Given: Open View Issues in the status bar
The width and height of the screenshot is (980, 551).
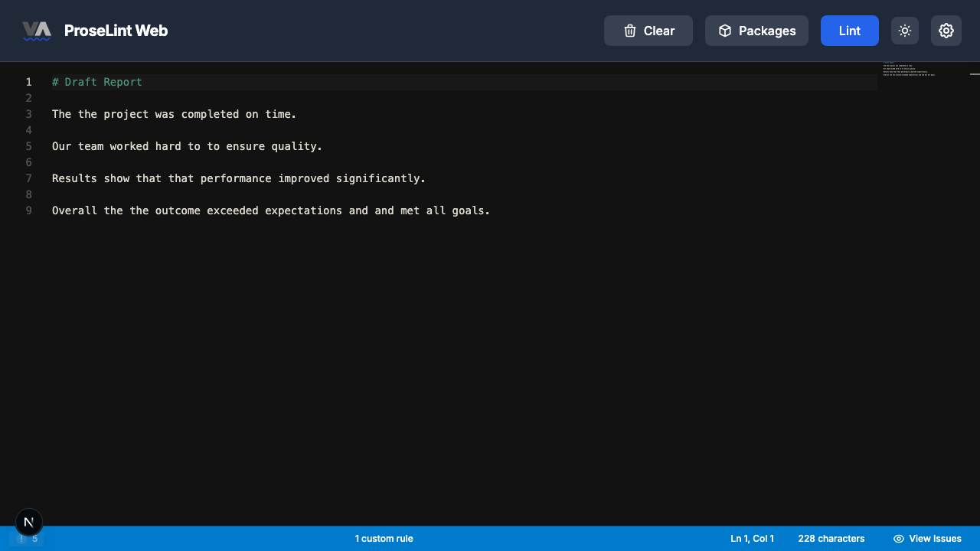Looking at the screenshot, I should [x=927, y=539].
